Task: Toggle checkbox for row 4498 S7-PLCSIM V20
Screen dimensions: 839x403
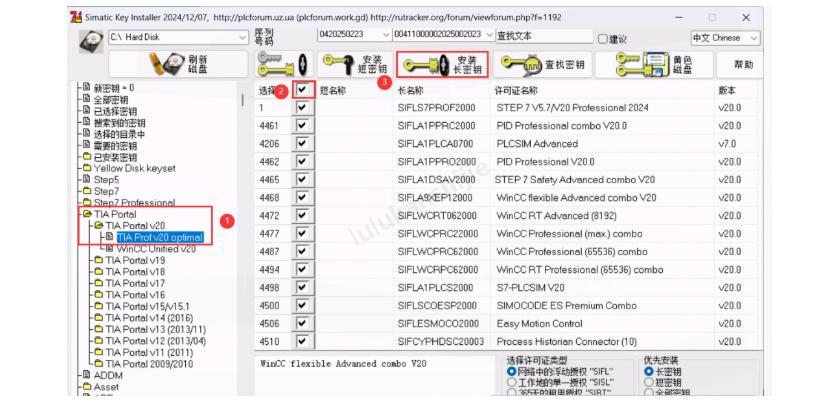Action: pyautogui.click(x=303, y=287)
